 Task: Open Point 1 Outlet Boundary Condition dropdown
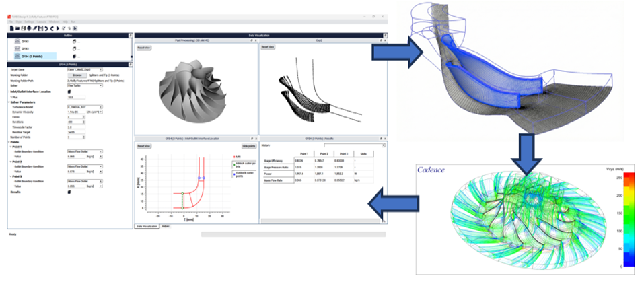point(85,151)
